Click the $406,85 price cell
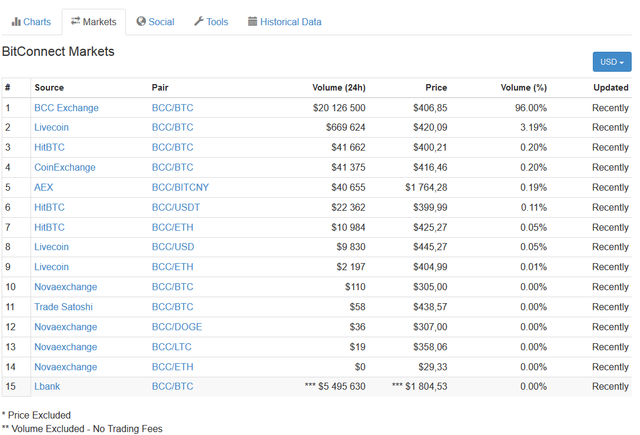This screenshot has height=435, width=640. point(430,108)
